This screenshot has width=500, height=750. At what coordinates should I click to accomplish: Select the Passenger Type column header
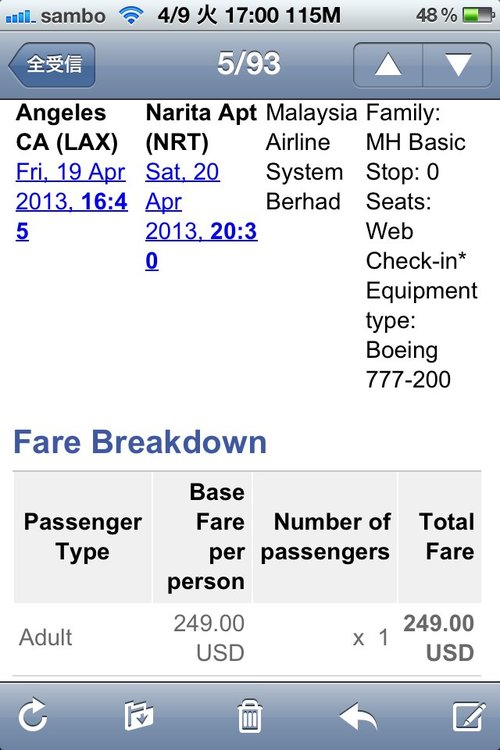point(83,537)
